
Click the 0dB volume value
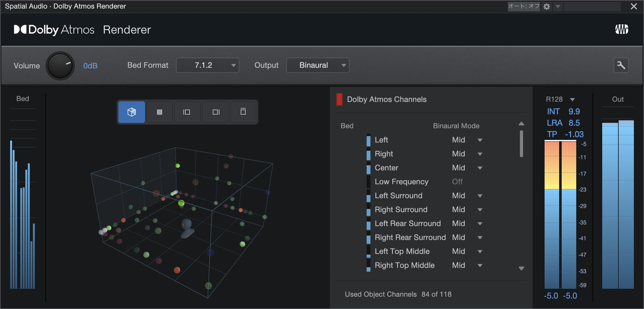pos(90,66)
